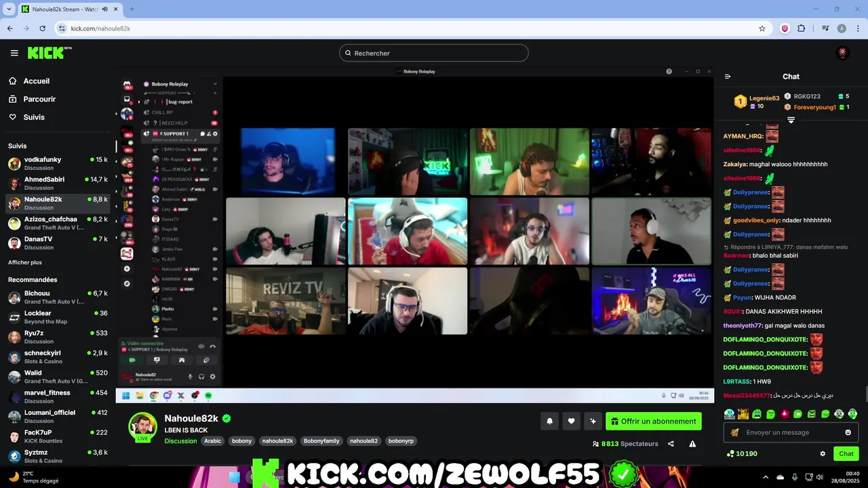Open the hamburger menu beside KICK logo
868x488 pixels.
click(14, 53)
